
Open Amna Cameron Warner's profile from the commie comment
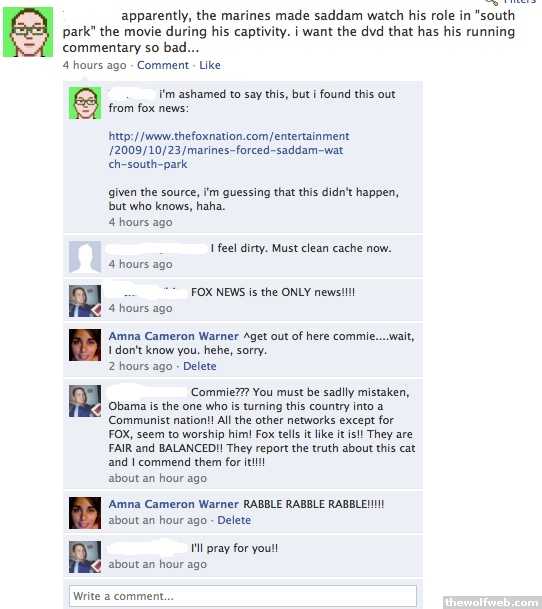173,336
